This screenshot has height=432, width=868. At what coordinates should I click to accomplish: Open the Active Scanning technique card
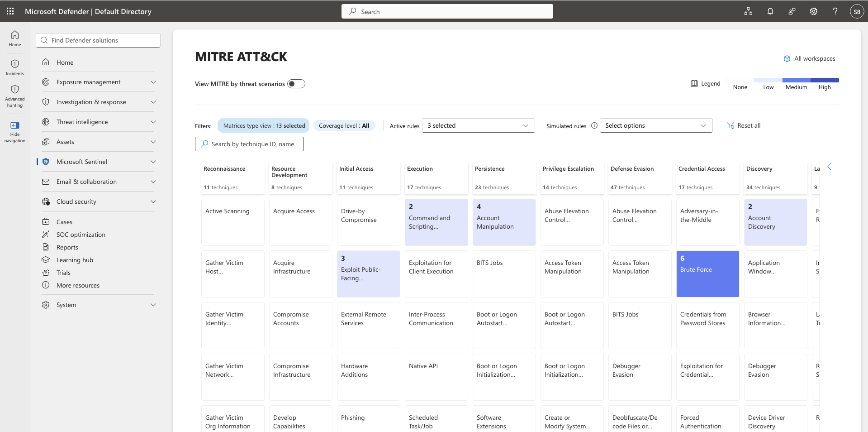[232, 222]
